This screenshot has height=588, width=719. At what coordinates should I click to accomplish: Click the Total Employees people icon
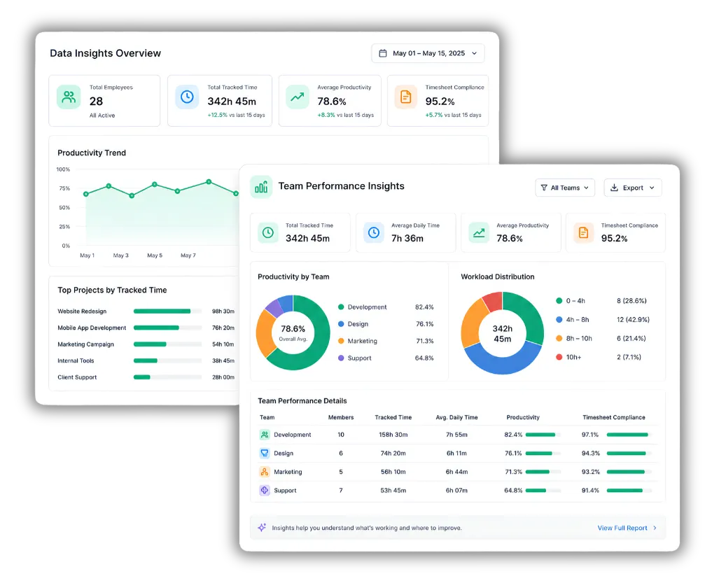coord(69,97)
